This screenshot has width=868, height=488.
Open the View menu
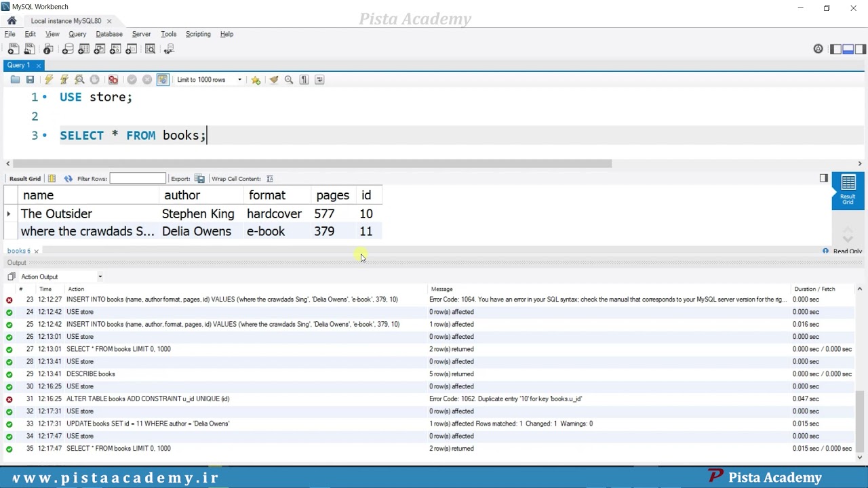52,34
